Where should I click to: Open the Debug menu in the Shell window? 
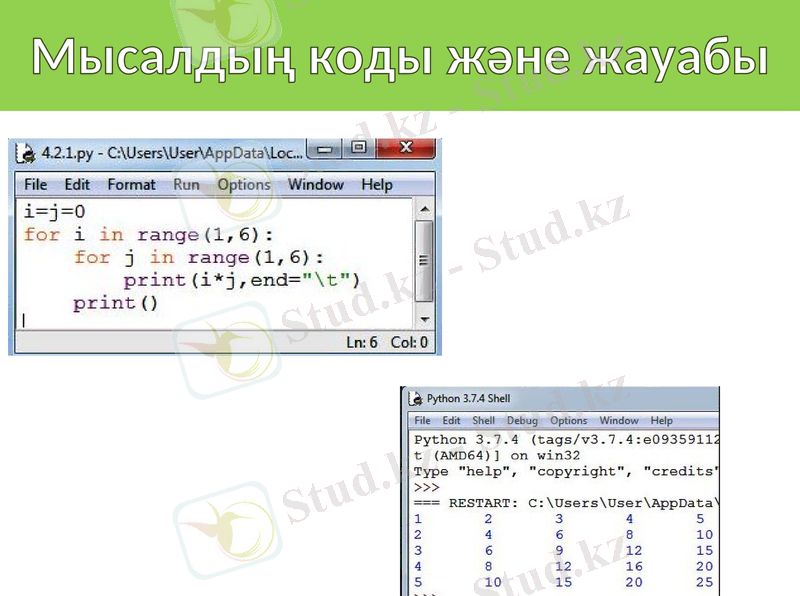click(x=521, y=420)
